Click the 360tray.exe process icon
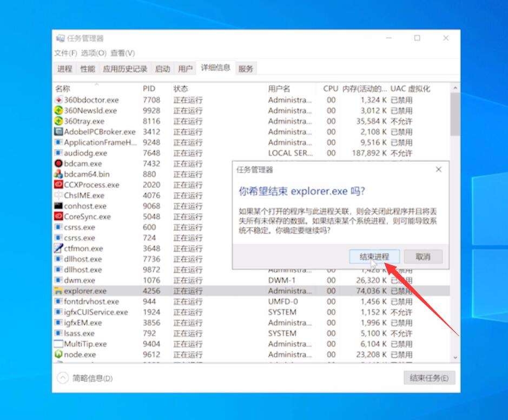Image resolution: width=508 pixels, height=420 pixels. click(58, 121)
